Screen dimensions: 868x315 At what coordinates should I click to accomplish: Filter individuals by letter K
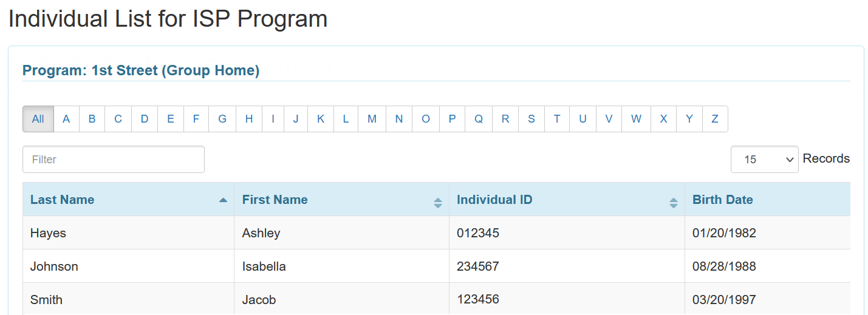click(321, 119)
